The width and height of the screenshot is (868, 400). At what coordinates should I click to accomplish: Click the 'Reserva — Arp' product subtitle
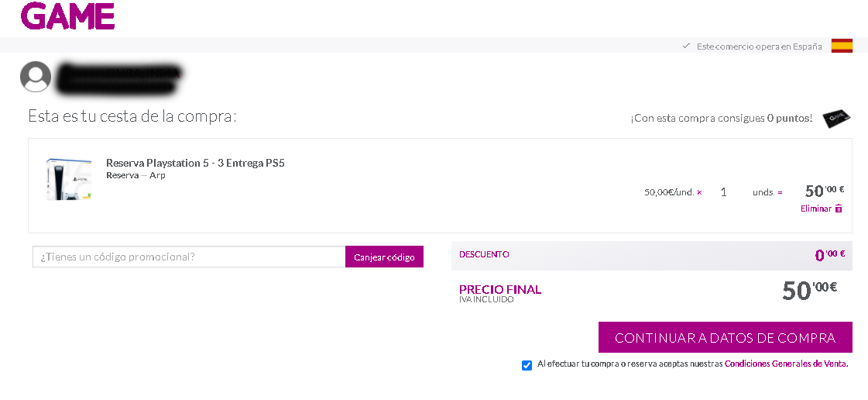[136, 176]
